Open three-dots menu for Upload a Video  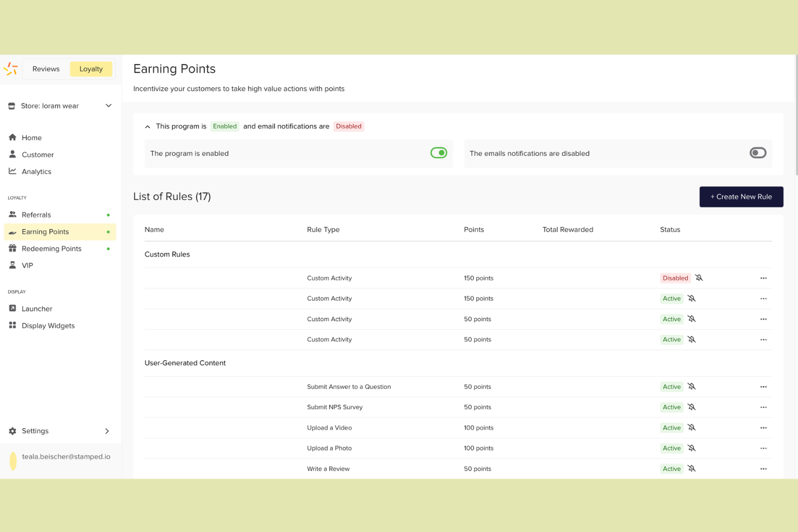point(763,428)
